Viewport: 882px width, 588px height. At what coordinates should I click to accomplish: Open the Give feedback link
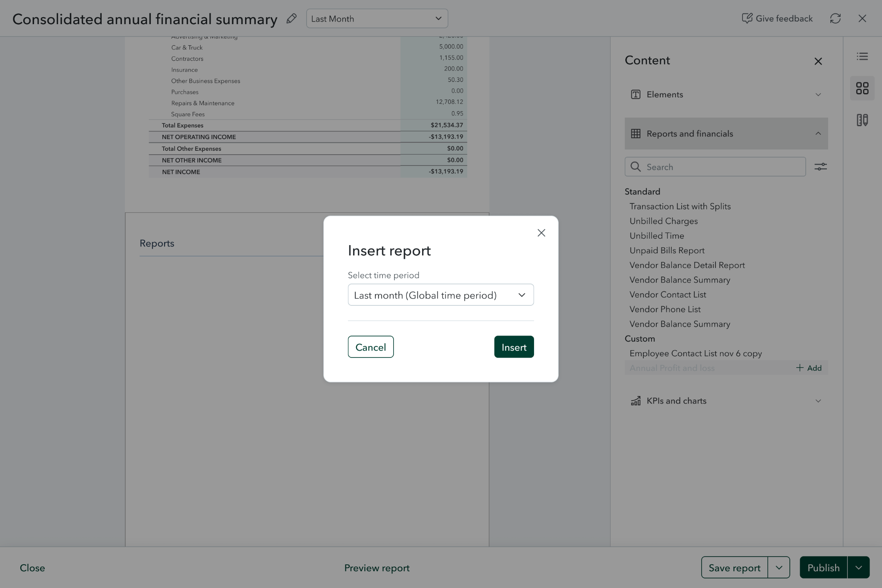[777, 19]
